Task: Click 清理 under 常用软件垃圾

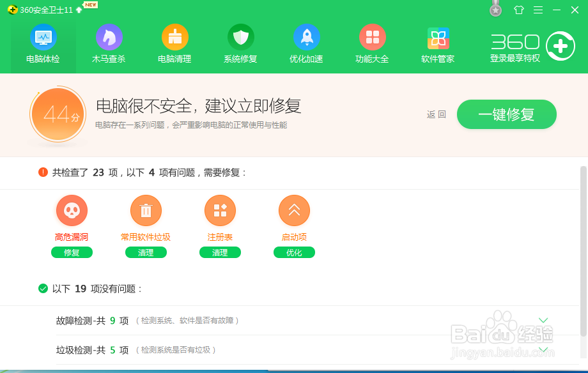Action: pyautogui.click(x=146, y=253)
